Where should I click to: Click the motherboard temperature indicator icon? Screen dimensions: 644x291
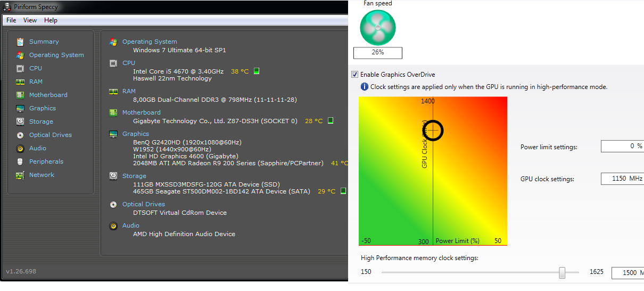tap(331, 121)
